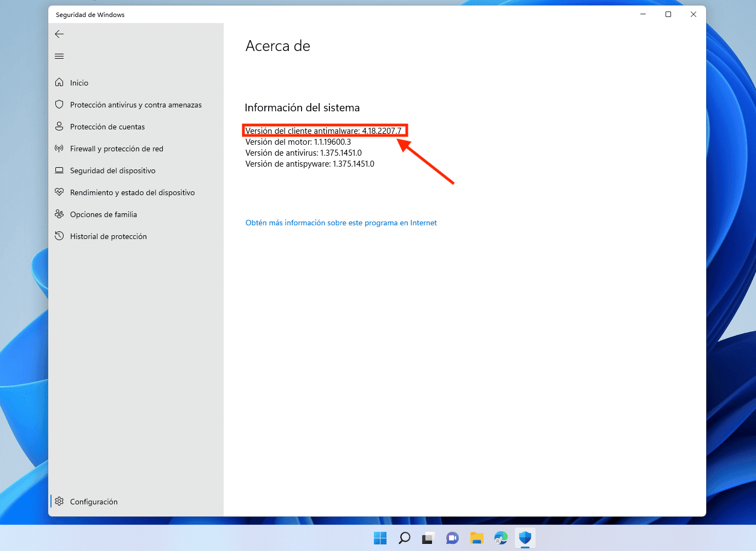Open the Opciones de familia icon
This screenshot has width=756, height=551.
click(59, 214)
